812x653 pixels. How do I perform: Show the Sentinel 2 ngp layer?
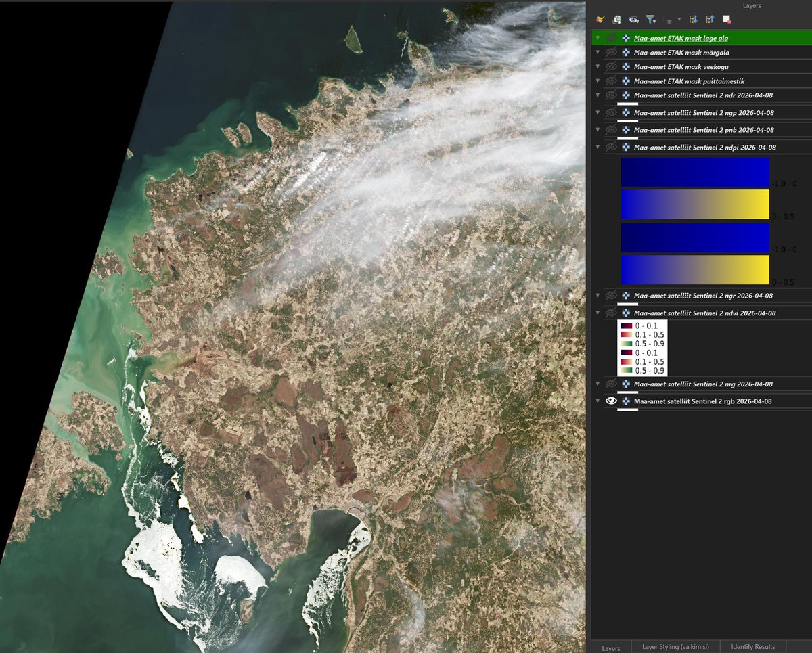(611, 112)
